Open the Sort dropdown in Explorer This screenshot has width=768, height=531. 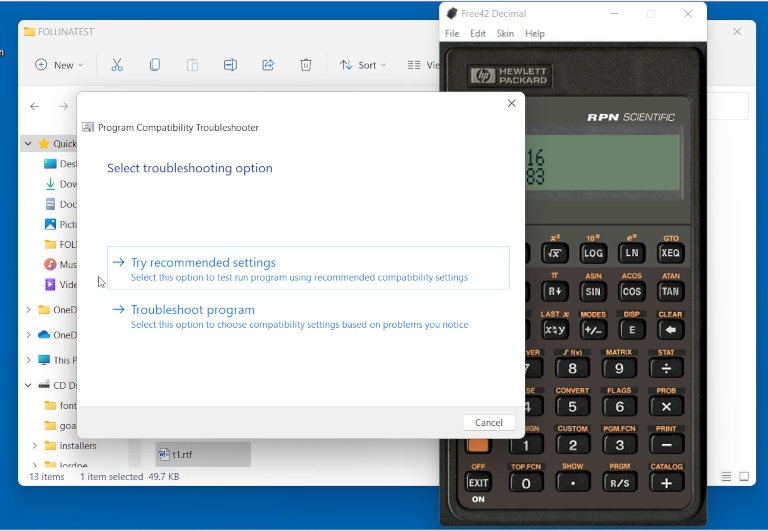coord(363,65)
